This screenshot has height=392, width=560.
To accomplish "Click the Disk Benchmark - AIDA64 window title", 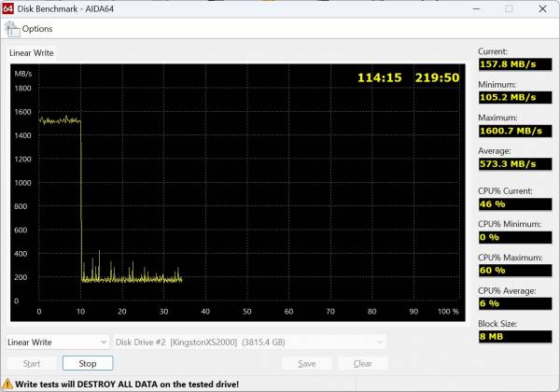I will pyautogui.click(x=65, y=8).
